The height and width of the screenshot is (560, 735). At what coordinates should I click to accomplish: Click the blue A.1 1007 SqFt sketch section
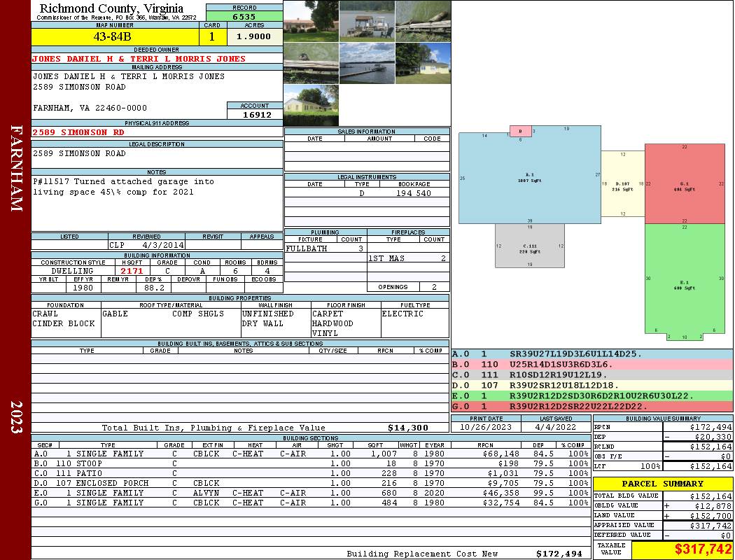529,178
